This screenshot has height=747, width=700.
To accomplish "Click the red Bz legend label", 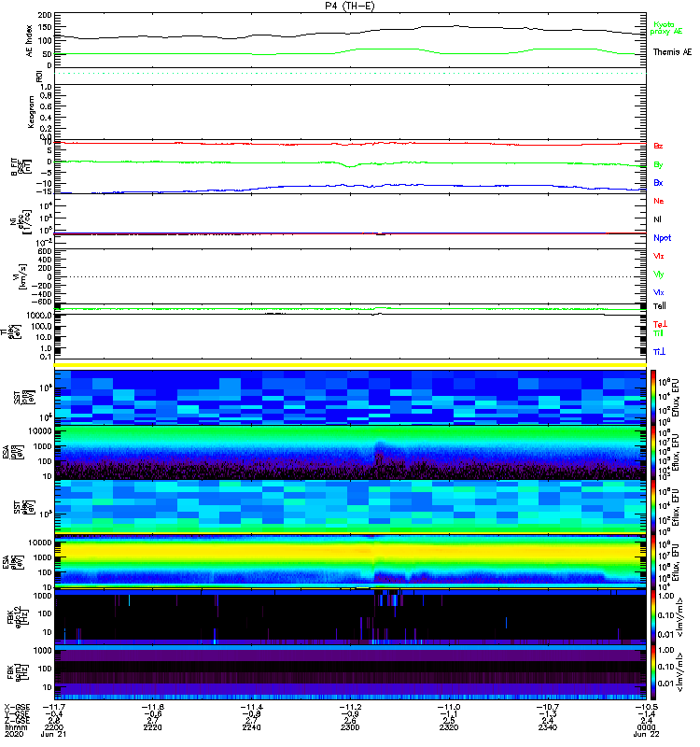I will click(x=658, y=146).
